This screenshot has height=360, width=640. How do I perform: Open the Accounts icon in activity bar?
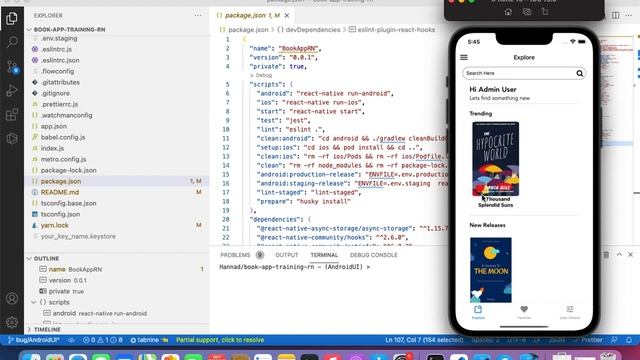click(x=12, y=298)
